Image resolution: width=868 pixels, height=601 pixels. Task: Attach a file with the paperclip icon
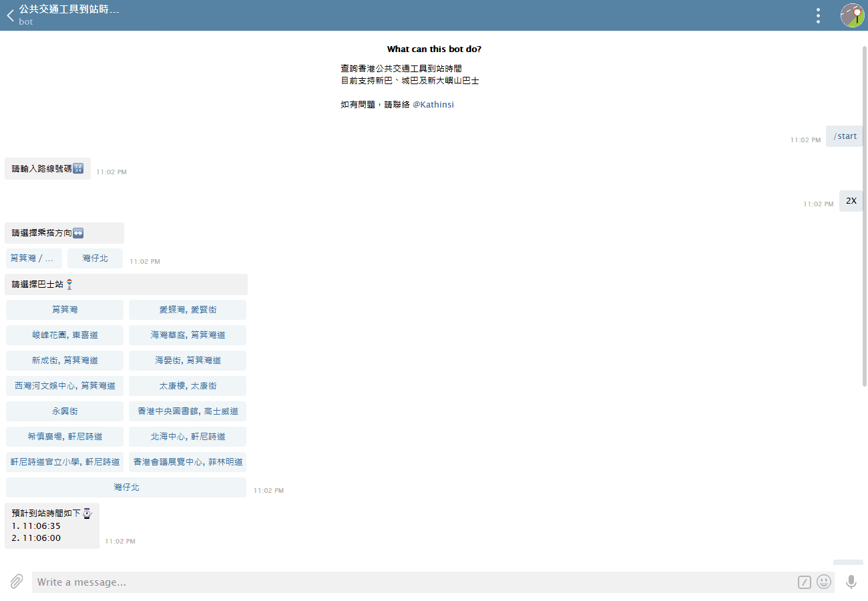click(15, 582)
